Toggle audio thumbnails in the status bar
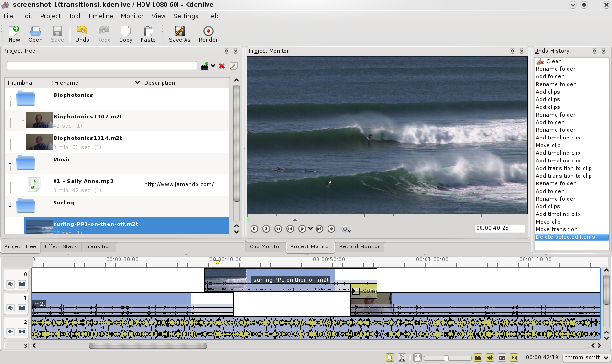 (x=490, y=357)
